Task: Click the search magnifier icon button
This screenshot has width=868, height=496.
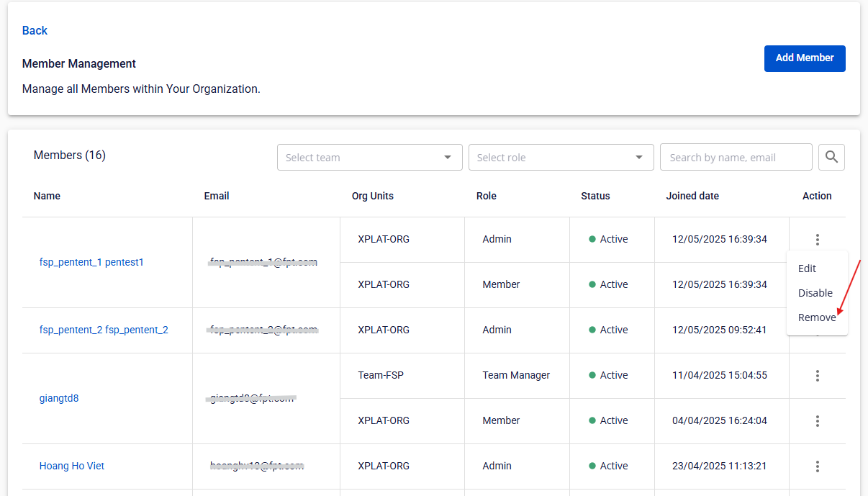Action: pos(831,157)
